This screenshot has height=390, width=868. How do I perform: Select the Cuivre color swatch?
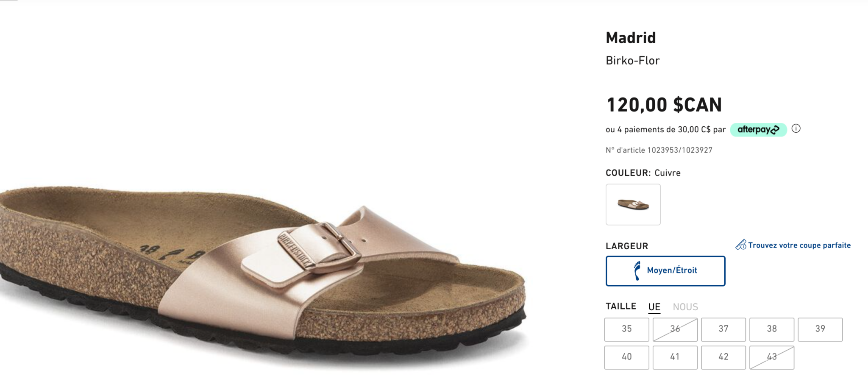pos(633,204)
